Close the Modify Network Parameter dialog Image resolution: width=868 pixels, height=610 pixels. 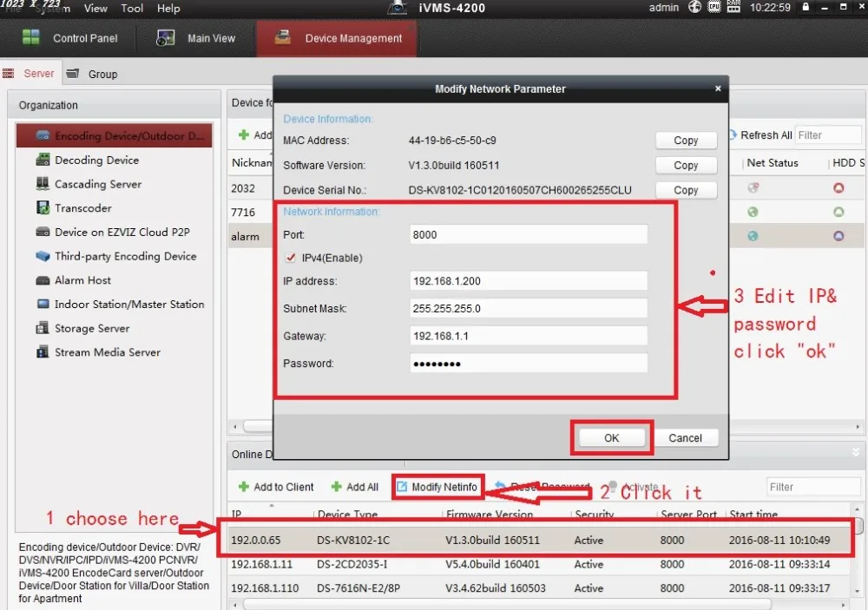718,89
